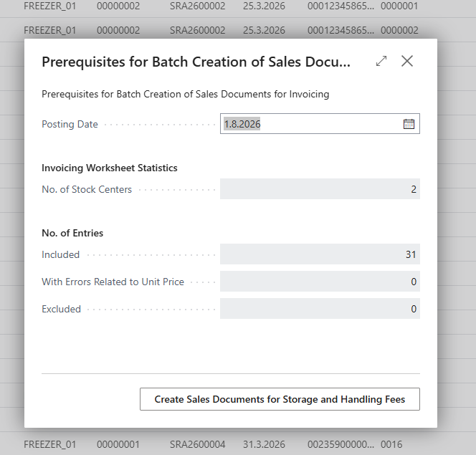Image resolution: width=476 pixels, height=455 pixels.
Task: Click the With Errors Related to Unit Price label
Action: point(113,282)
